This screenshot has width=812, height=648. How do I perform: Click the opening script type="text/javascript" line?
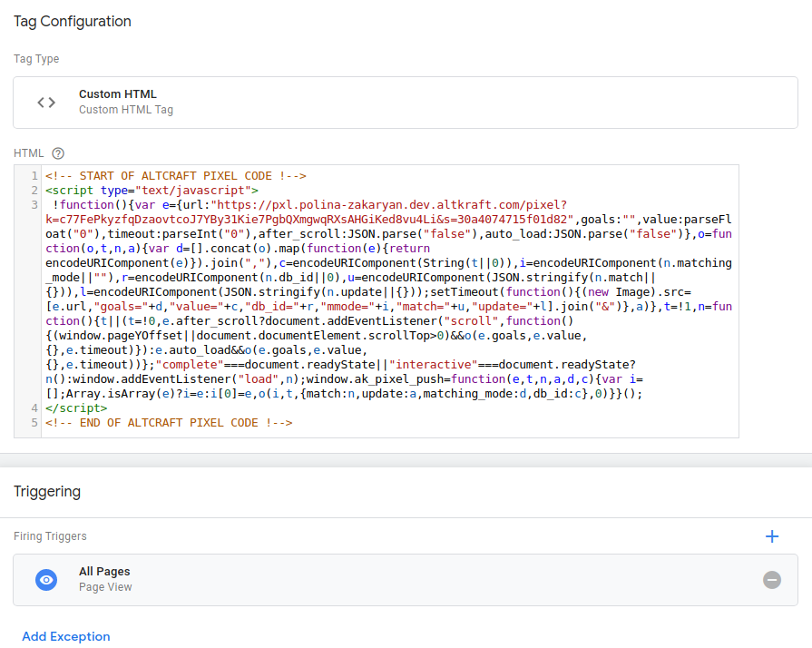click(x=152, y=191)
